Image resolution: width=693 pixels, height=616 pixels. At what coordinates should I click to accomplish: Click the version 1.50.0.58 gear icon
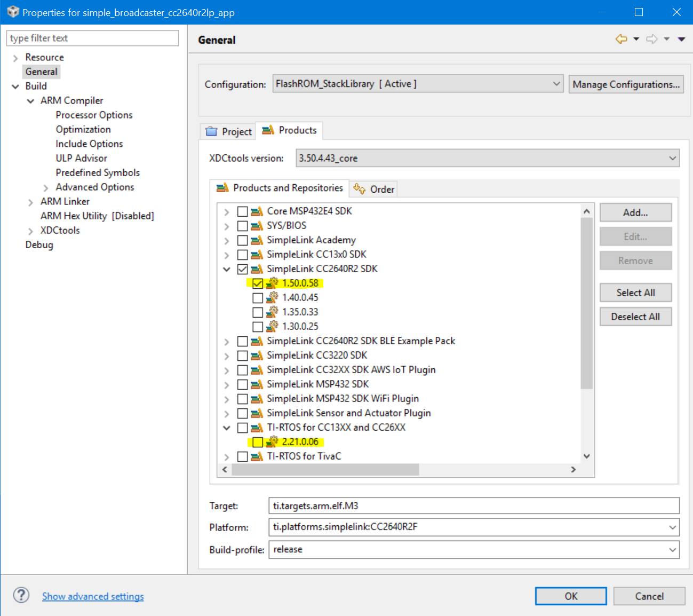tap(272, 283)
